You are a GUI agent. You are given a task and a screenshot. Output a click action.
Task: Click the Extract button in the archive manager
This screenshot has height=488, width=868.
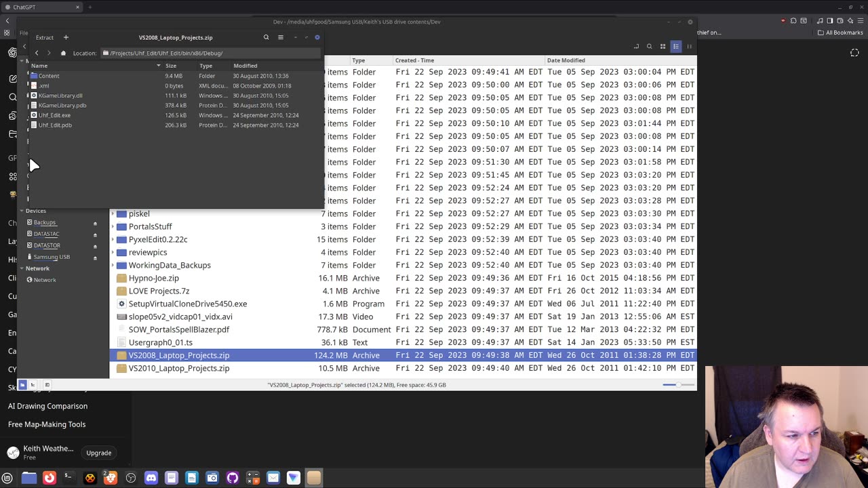[45, 37]
